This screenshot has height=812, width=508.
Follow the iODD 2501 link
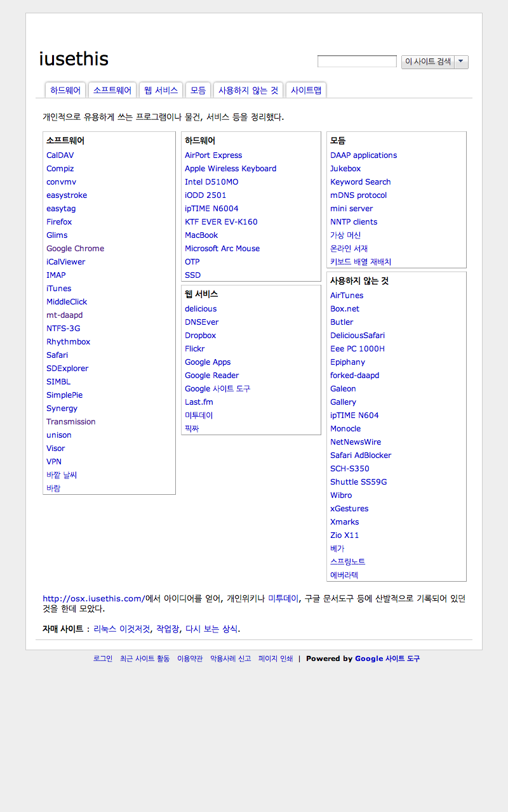point(206,195)
